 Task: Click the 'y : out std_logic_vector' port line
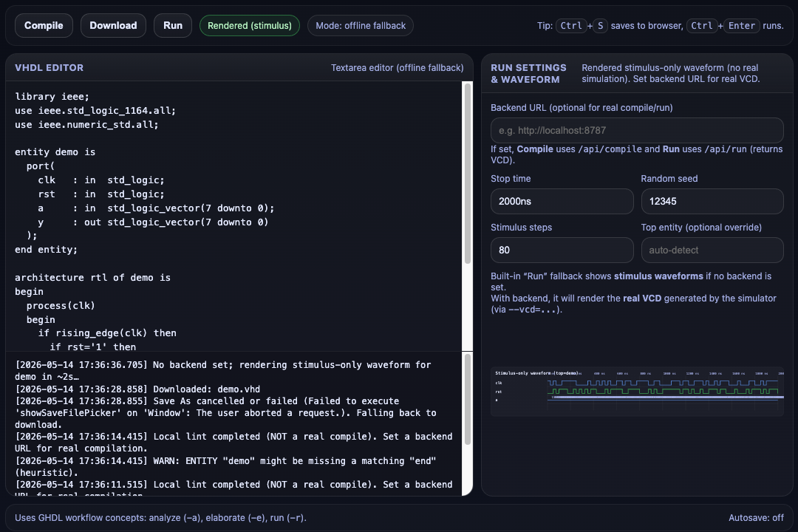[153, 222]
